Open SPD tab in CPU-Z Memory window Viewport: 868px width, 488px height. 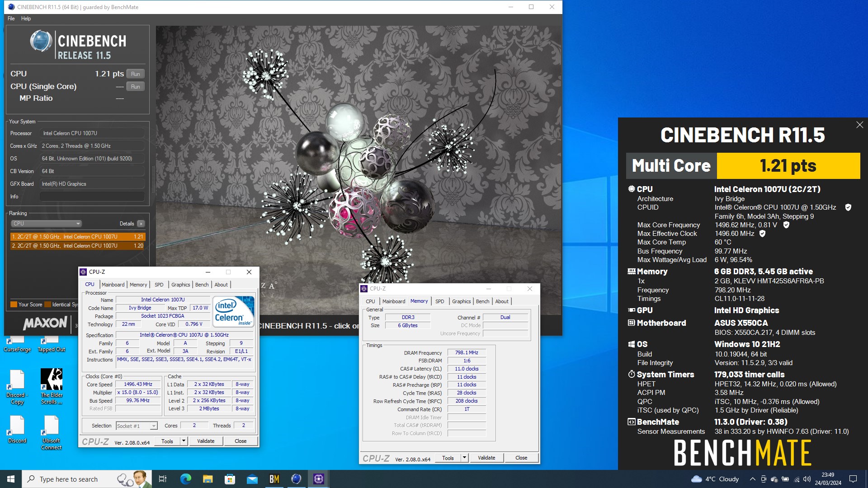point(440,301)
